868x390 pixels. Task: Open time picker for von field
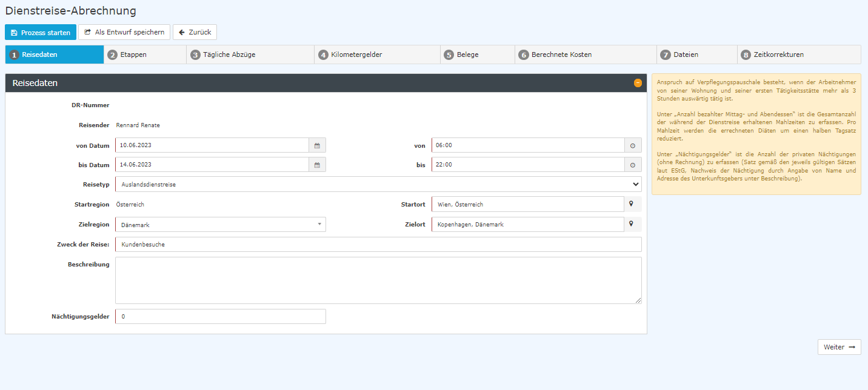[x=633, y=145]
